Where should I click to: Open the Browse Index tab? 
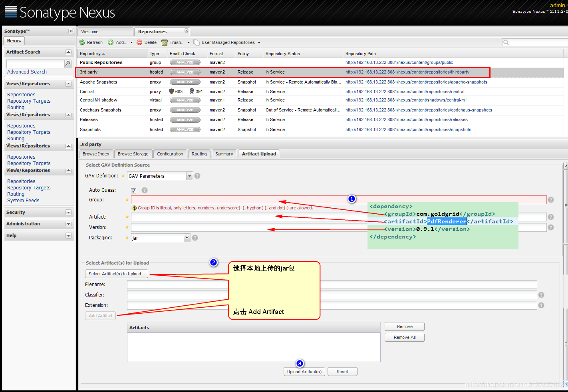96,154
